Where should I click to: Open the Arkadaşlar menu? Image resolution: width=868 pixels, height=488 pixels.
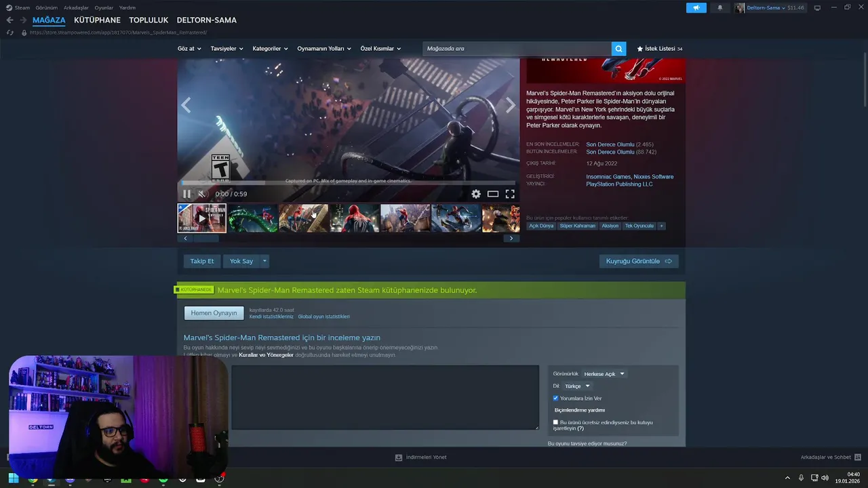76,7
